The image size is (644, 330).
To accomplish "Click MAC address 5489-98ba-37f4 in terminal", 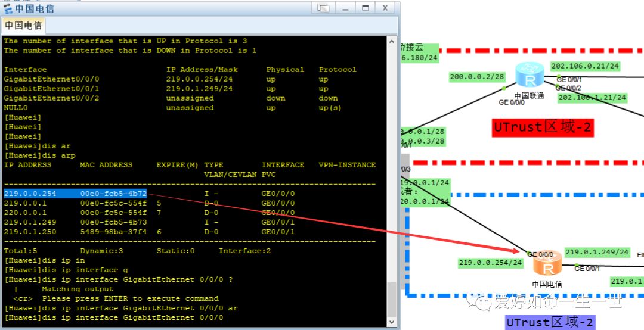I will [113, 232].
